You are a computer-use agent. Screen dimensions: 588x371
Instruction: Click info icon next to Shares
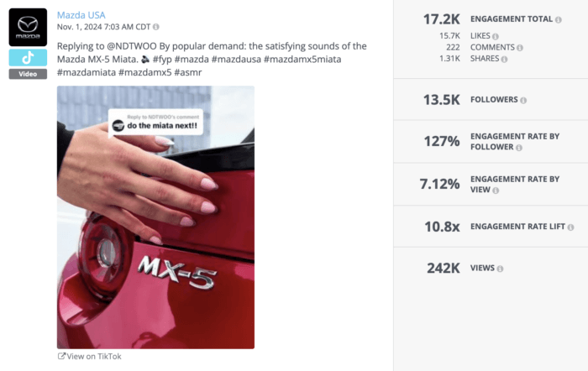pyautogui.click(x=504, y=60)
